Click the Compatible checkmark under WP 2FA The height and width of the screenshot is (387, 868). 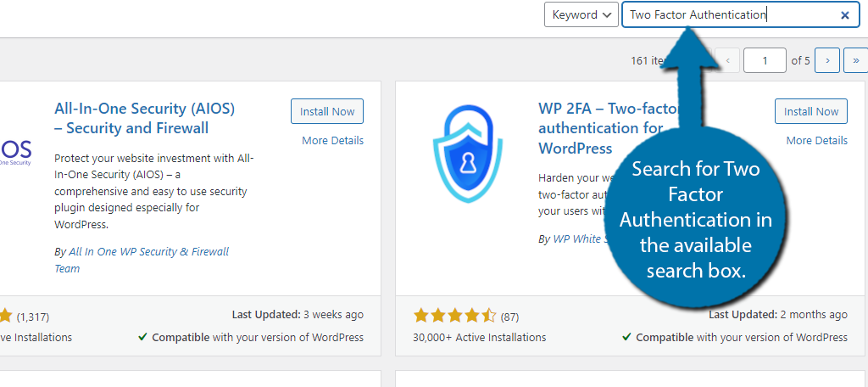point(626,337)
